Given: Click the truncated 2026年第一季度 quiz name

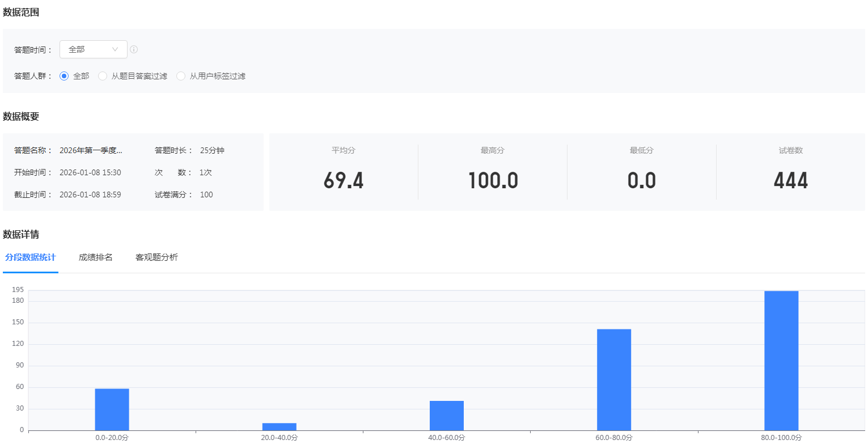Looking at the screenshot, I should point(91,150).
